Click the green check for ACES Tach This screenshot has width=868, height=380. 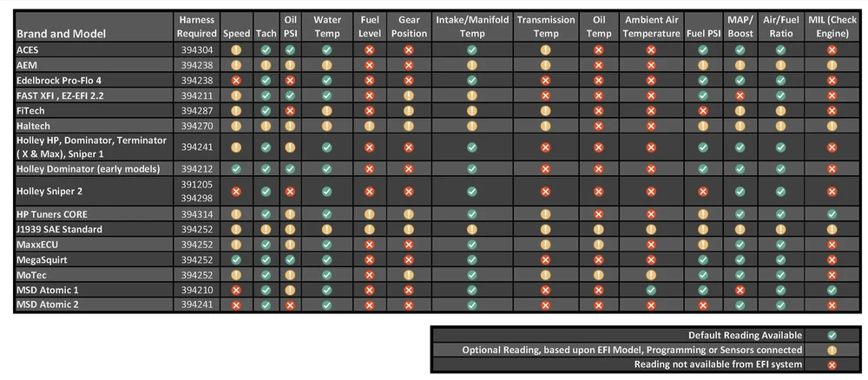tap(266, 49)
